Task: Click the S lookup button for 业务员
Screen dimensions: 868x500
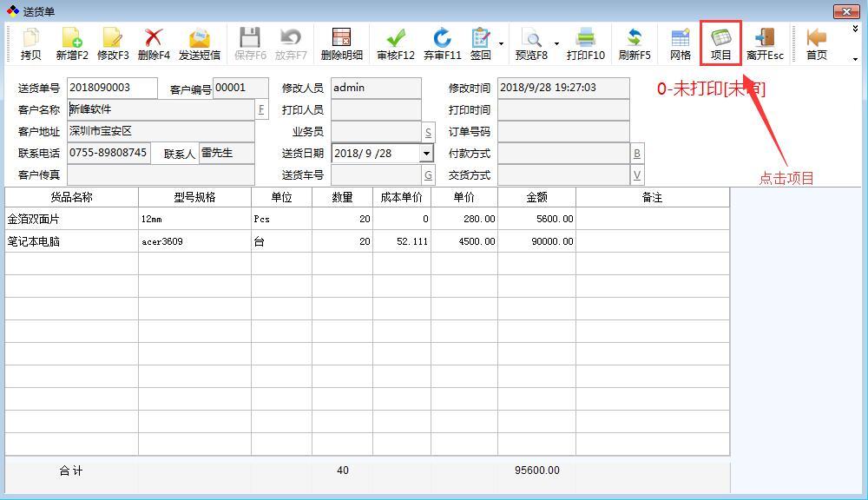Action: pyautogui.click(x=428, y=132)
